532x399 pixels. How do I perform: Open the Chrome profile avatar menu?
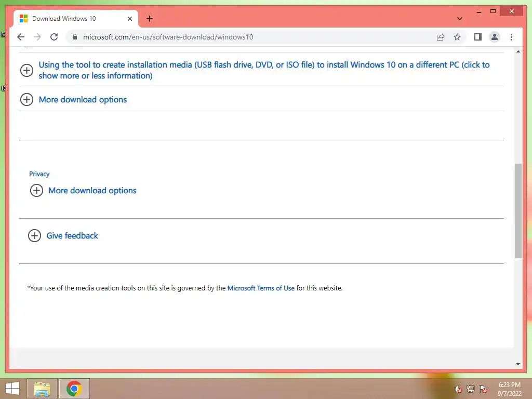495,37
